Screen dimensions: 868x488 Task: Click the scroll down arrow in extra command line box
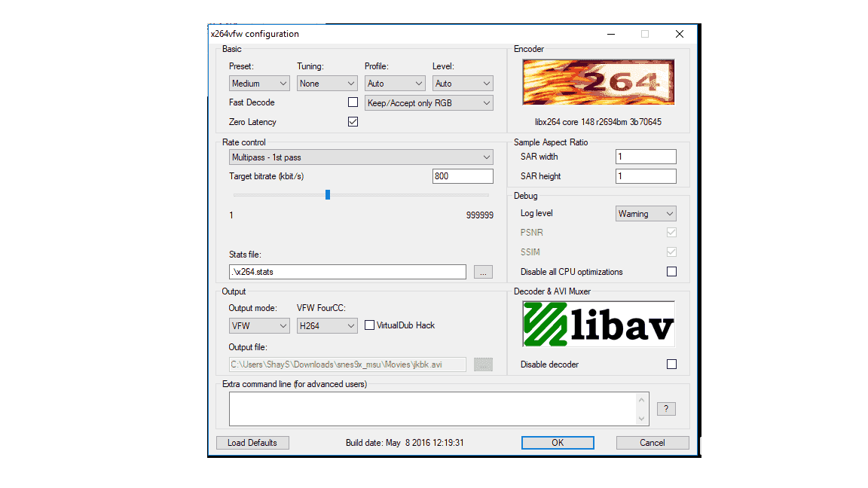pos(642,419)
